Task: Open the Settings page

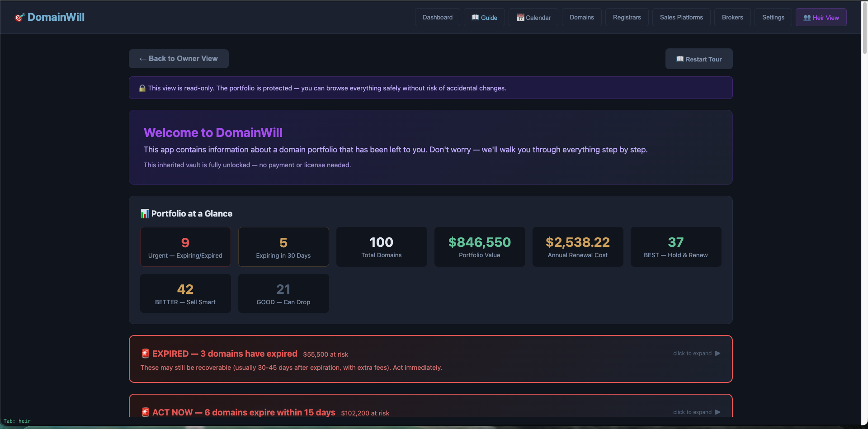Action: [x=773, y=17]
